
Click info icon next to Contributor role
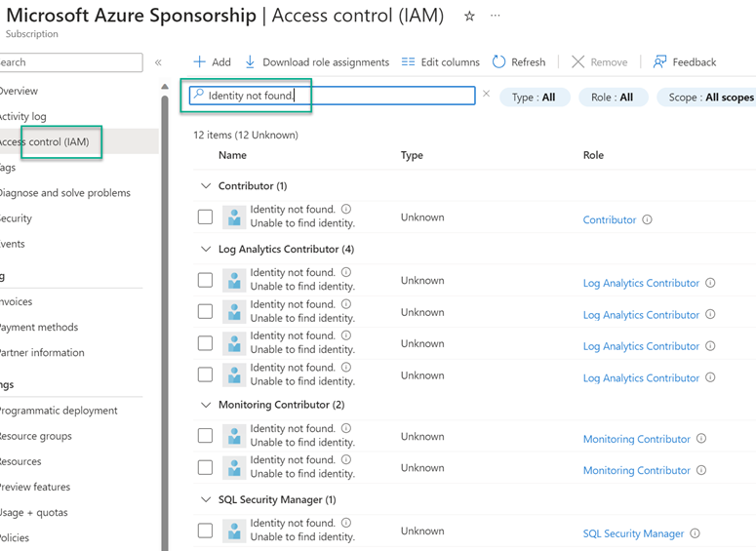(x=648, y=219)
